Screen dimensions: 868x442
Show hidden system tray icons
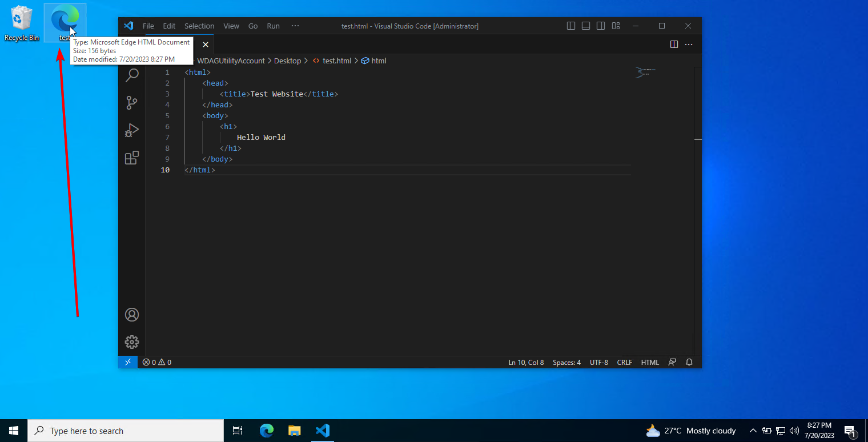pyautogui.click(x=753, y=431)
